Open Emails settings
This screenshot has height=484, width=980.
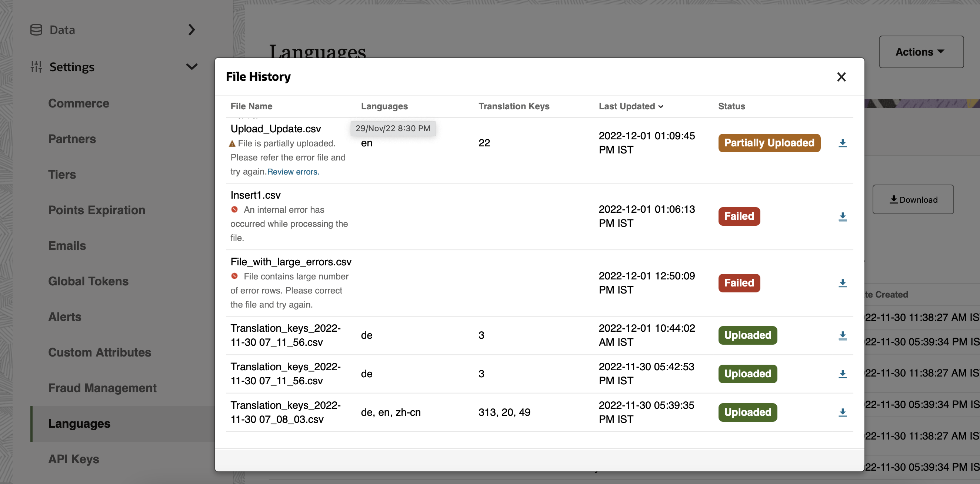pyautogui.click(x=67, y=246)
